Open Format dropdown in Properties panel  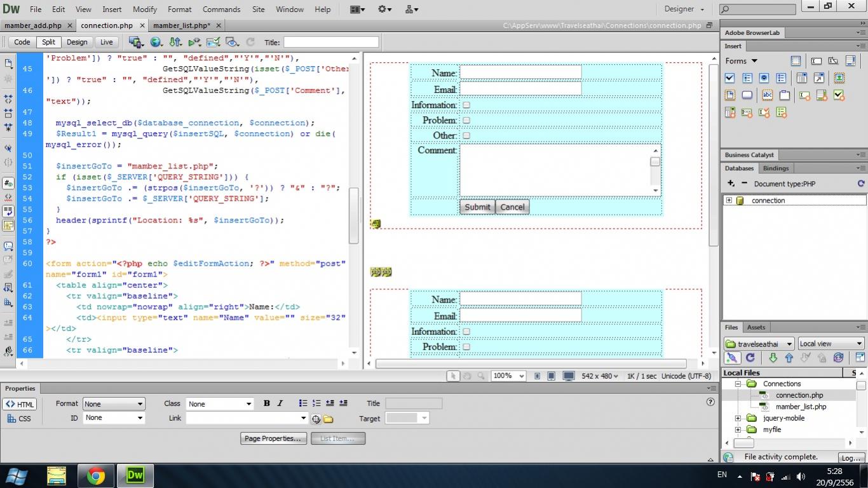click(114, 403)
